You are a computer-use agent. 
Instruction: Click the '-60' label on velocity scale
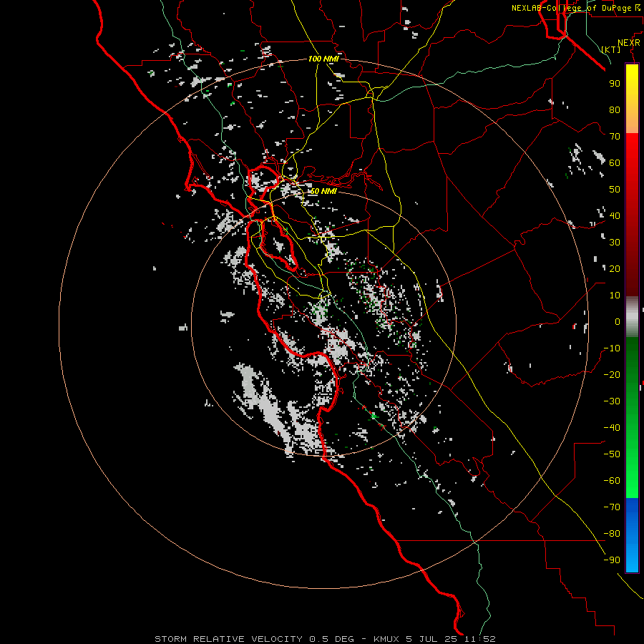[612, 481]
